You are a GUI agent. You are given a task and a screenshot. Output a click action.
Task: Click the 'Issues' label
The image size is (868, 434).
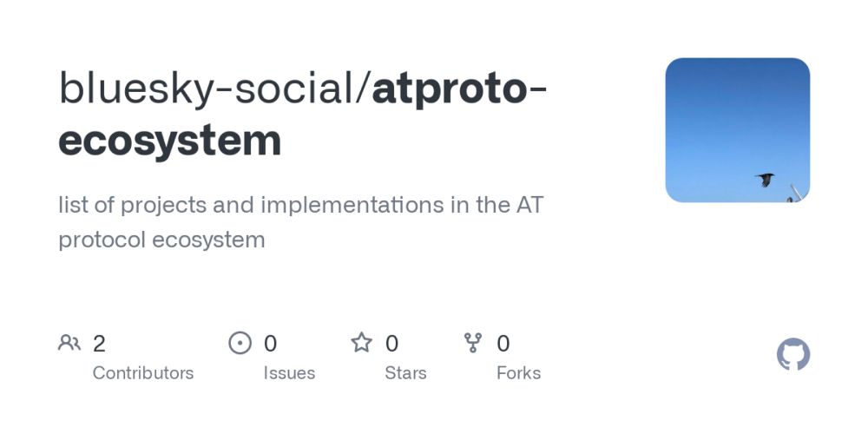click(289, 373)
